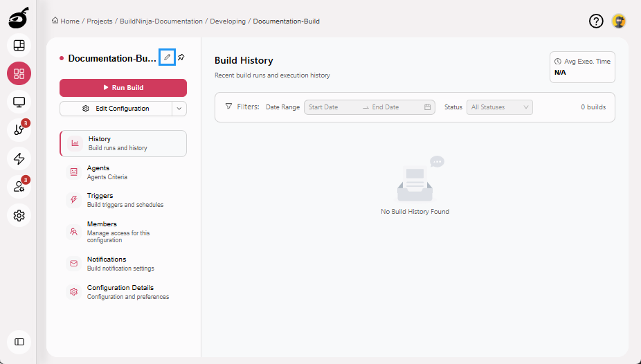Click the pencil edit name icon
This screenshot has width=641, height=364.
[x=168, y=57]
